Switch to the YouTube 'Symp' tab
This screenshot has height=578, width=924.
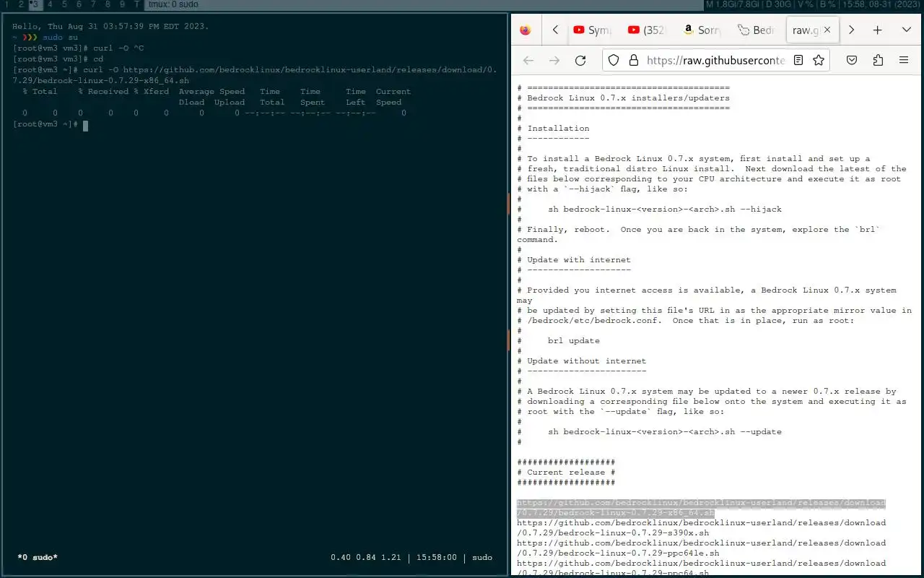pos(593,30)
